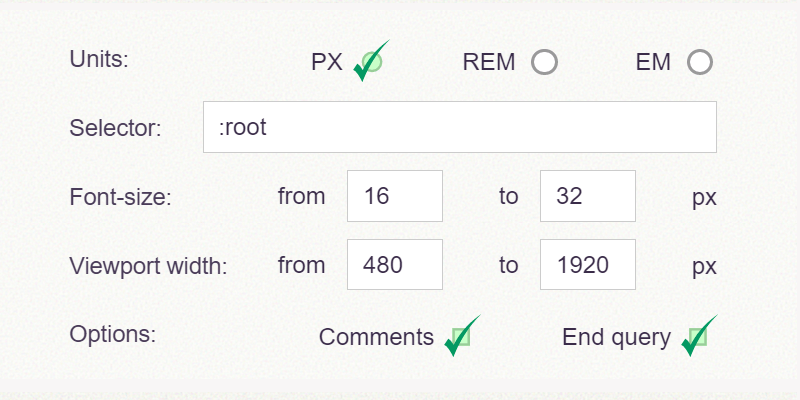This screenshot has height=400, width=800.
Task: Toggle the Comments checkbox
Action: point(459,337)
